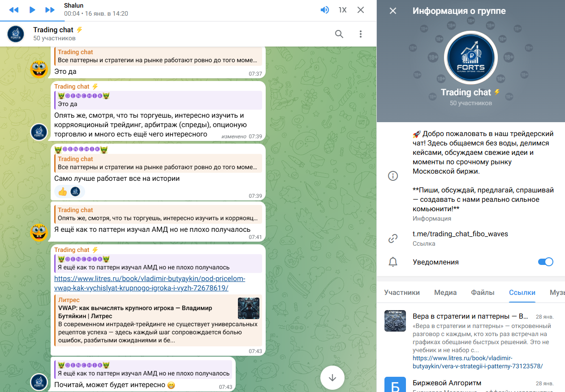Viewport: 565px width, 392px height.
Task: Open the smiley avatar next to Это да
Action: tap(39, 68)
